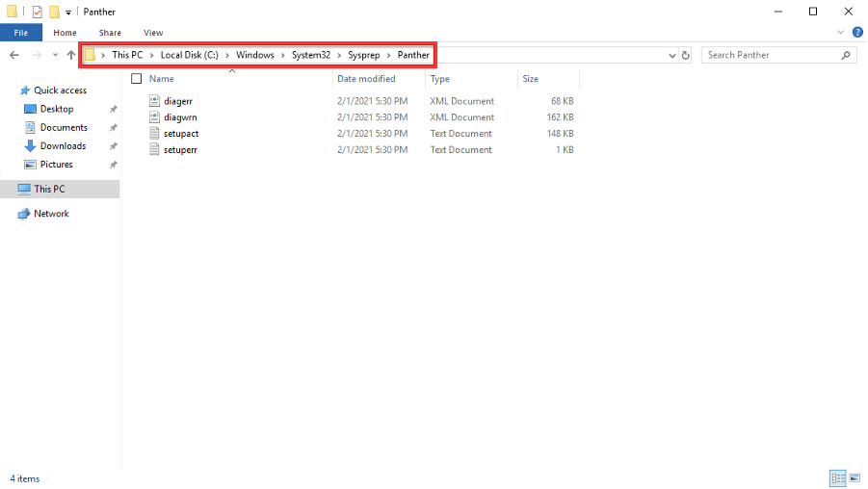Expand the chevron after Sysprep breadcrumb
Screen dimensions: 868x489
pyautogui.click(x=389, y=55)
